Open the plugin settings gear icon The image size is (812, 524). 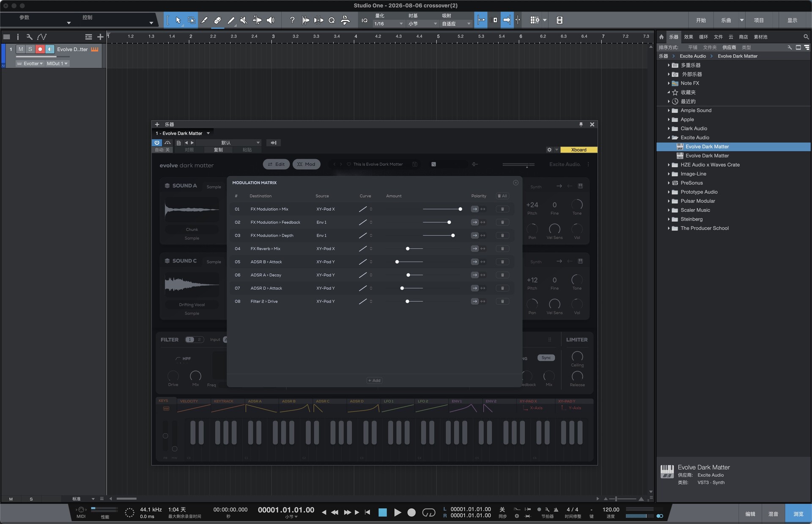click(549, 150)
